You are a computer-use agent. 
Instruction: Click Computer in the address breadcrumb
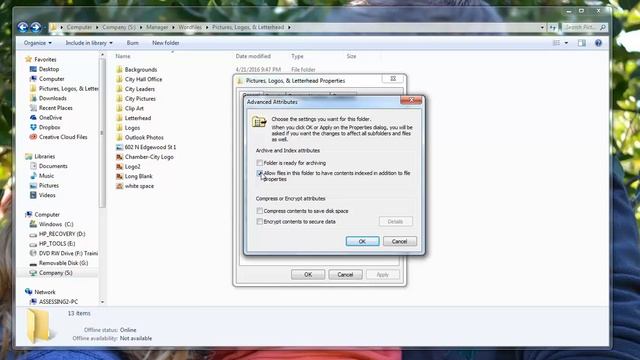79,27
